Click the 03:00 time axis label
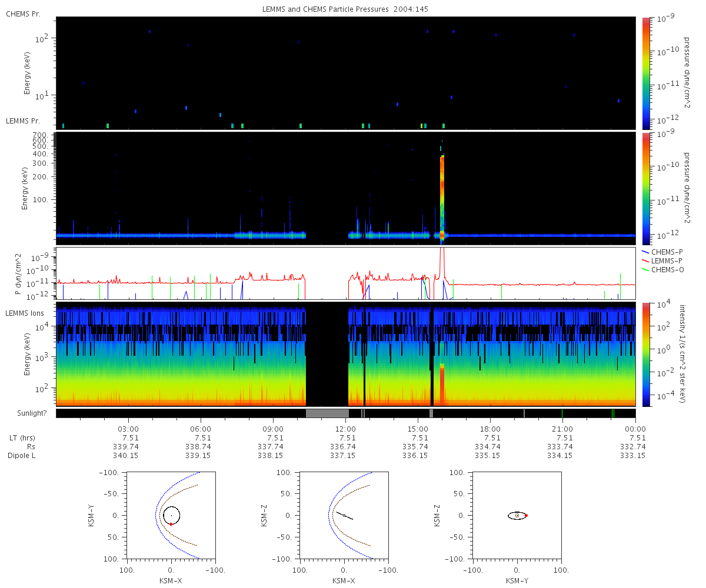The width and height of the screenshot is (706, 588). tap(129, 429)
